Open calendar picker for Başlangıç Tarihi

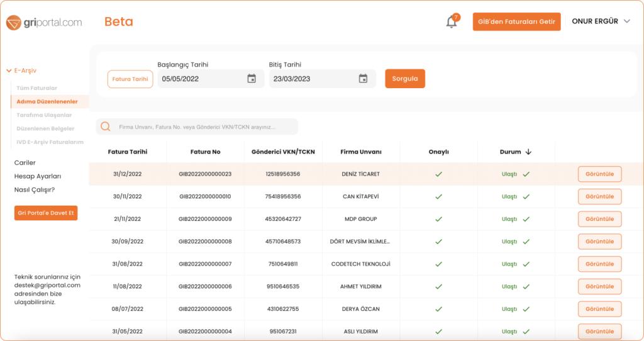point(252,79)
